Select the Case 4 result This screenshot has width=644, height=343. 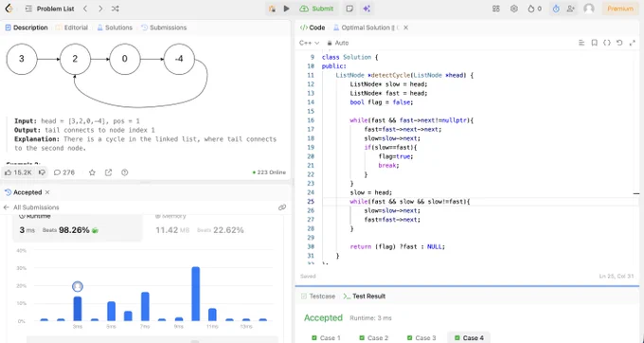click(x=469, y=337)
